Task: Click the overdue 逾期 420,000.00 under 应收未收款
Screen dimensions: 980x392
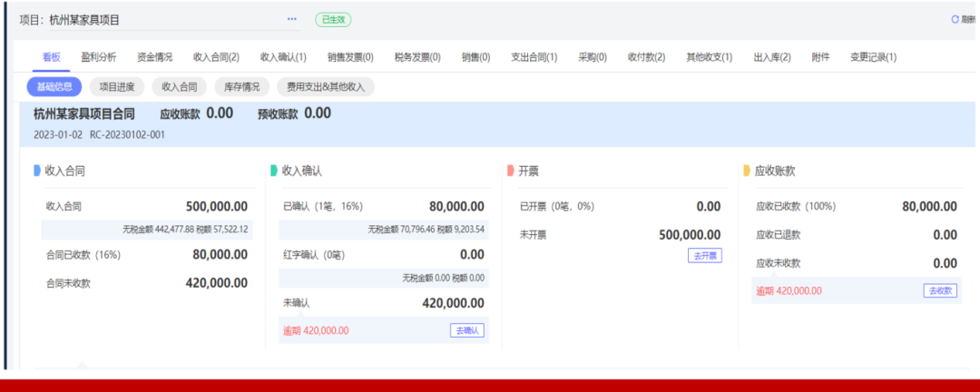Action: (x=789, y=290)
